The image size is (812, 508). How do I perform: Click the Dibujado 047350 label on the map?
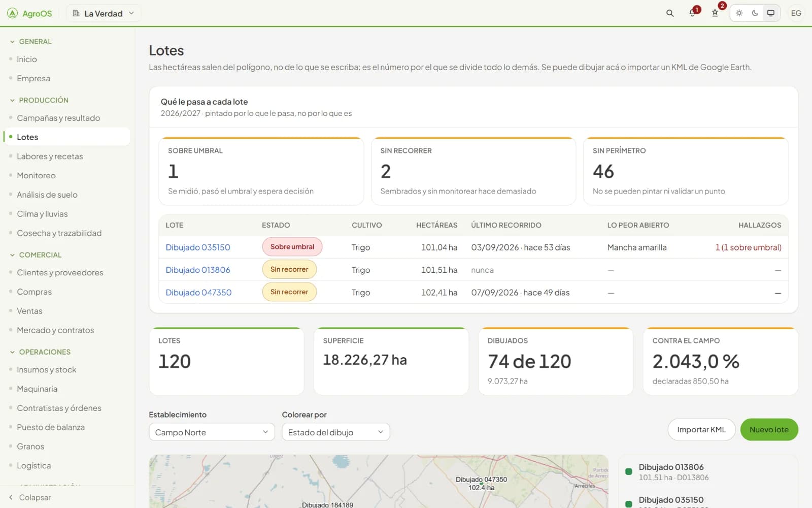click(x=481, y=480)
